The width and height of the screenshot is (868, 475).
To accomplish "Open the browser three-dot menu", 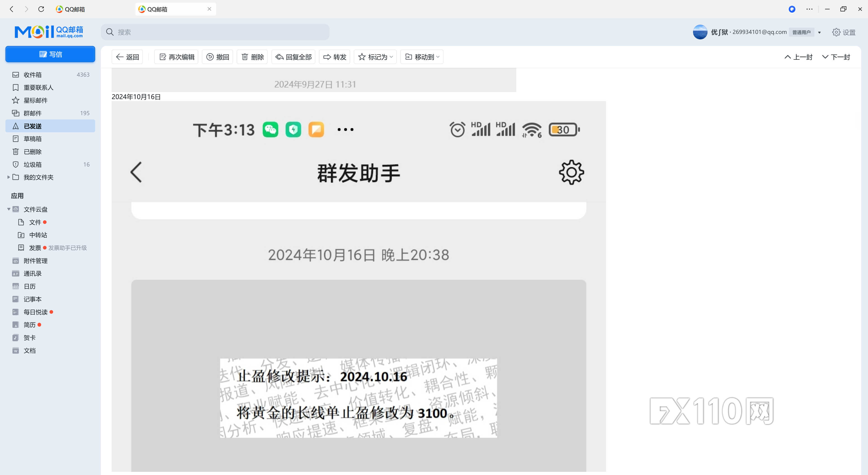I will [809, 9].
